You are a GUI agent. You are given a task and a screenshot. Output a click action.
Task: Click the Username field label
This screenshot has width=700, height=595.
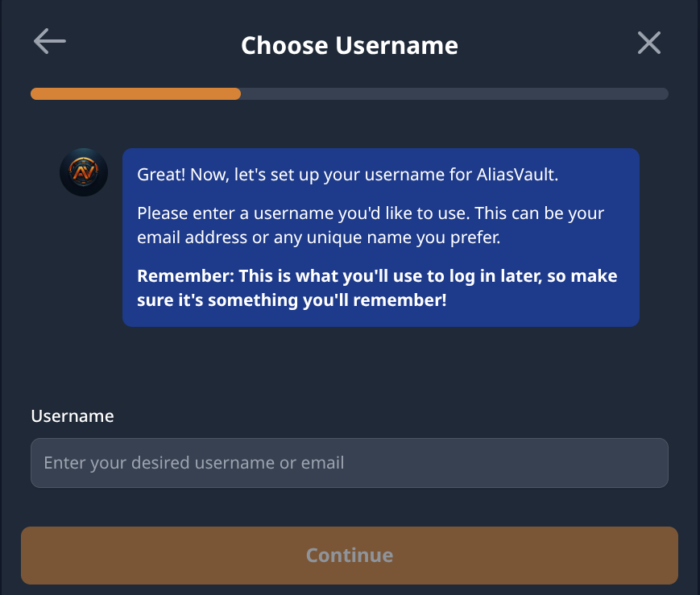coord(72,415)
